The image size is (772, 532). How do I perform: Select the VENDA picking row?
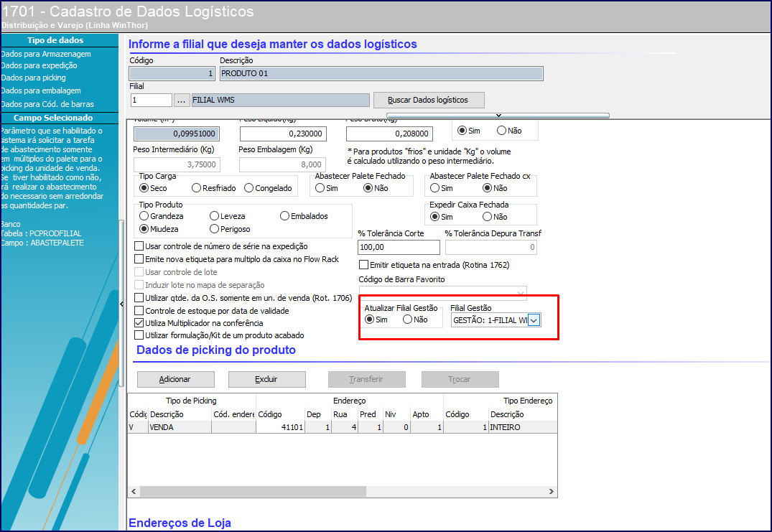pos(343,427)
